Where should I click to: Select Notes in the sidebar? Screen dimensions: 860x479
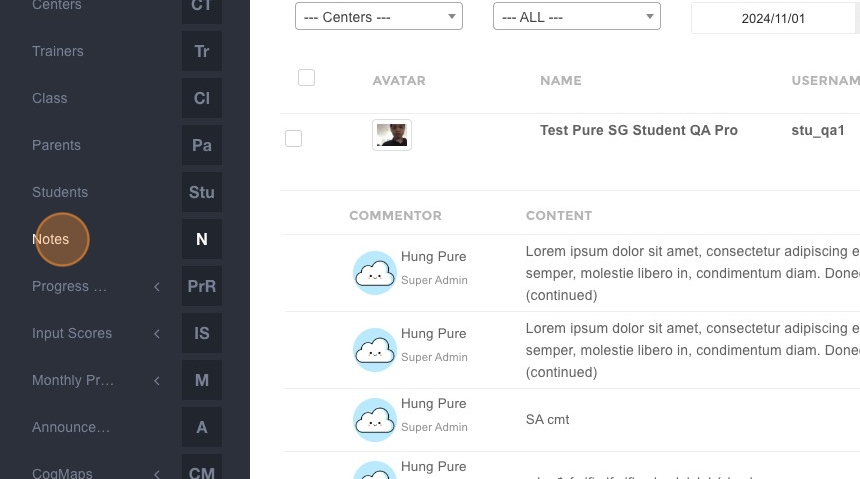50,239
